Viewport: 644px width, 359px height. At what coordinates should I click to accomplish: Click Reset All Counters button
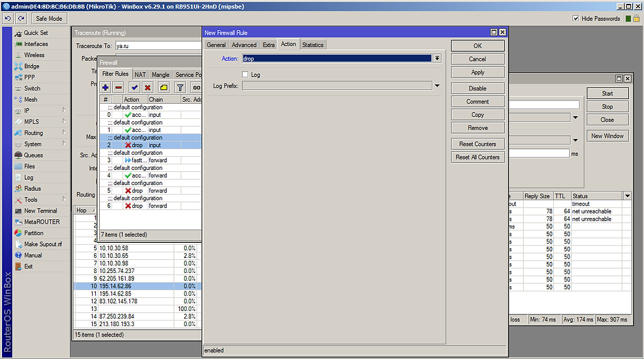click(477, 157)
